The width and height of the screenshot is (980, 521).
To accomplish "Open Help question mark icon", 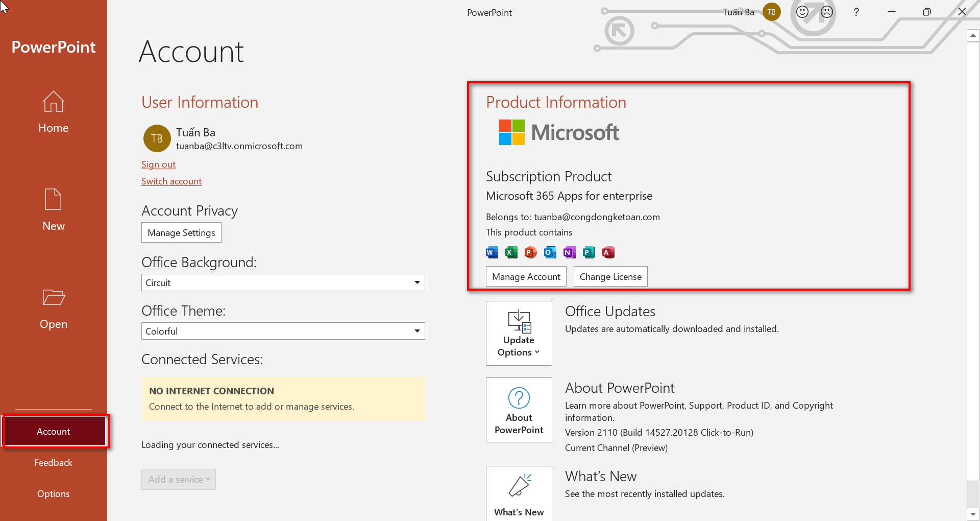I will [x=856, y=12].
